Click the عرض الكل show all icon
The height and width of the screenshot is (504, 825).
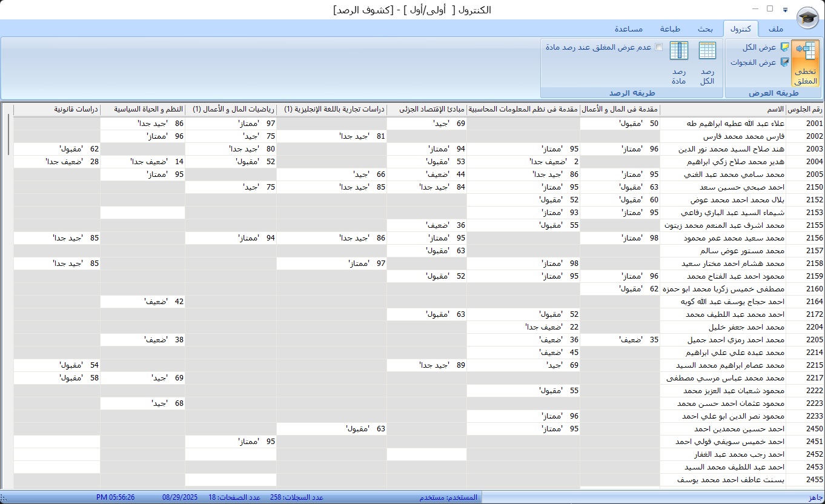785,47
